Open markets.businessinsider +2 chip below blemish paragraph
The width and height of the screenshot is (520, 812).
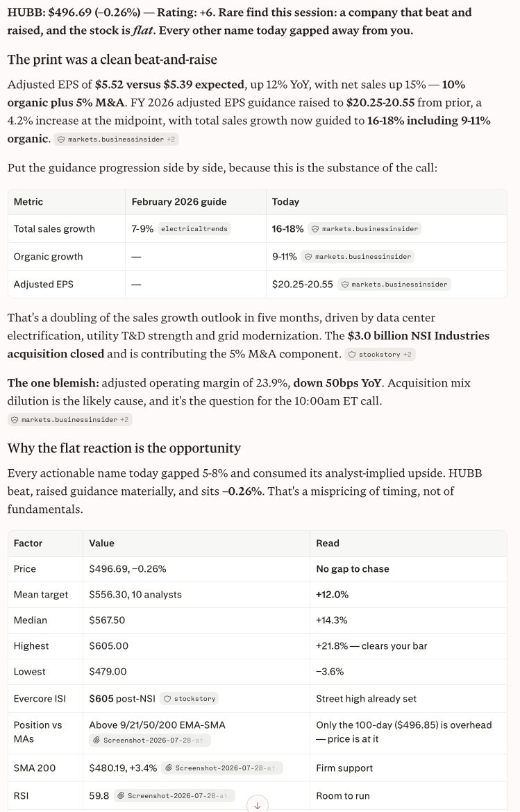[70, 419]
